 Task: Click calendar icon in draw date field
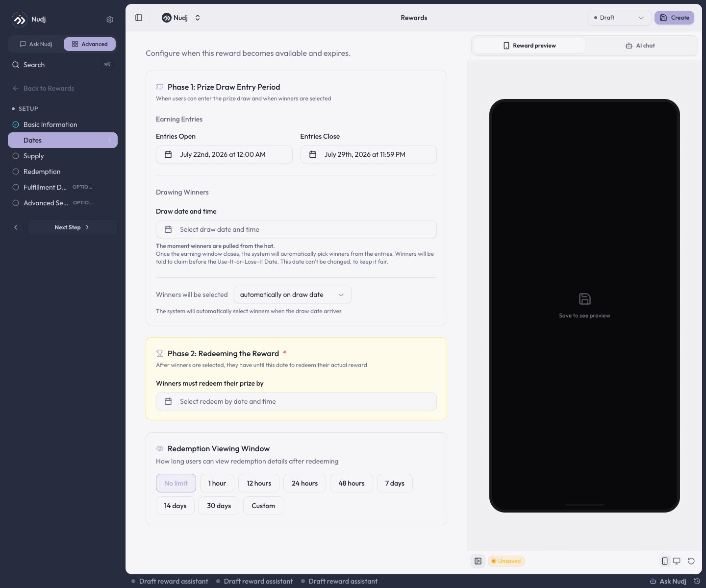point(168,229)
